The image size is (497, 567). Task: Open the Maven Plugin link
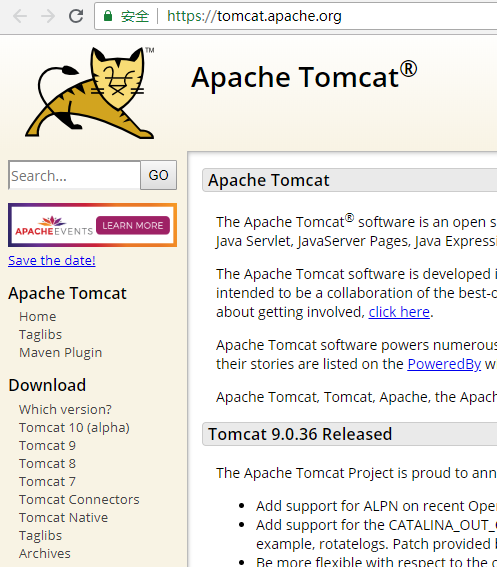click(x=61, y=353)
